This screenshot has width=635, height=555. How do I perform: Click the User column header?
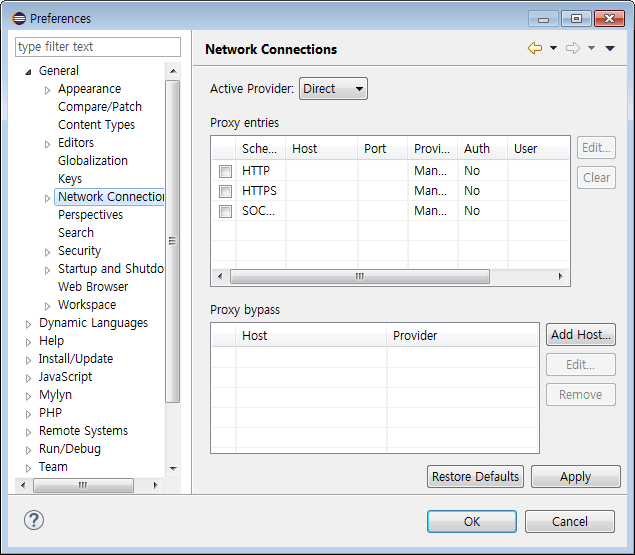(x=539, y=149)
